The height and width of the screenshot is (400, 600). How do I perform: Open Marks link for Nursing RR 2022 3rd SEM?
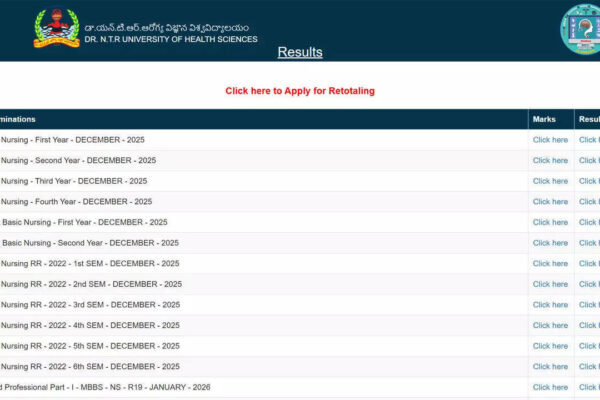click(x=550, y=305)
